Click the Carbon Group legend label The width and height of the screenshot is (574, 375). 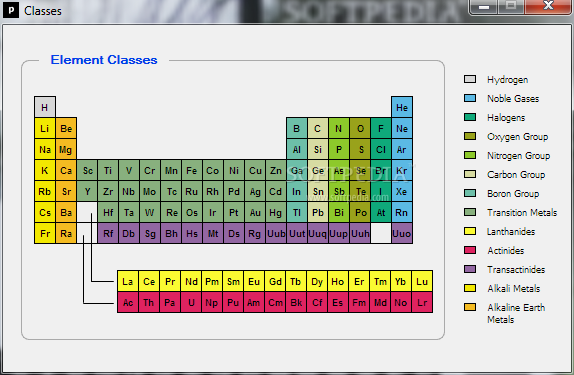tap(516, 175)
